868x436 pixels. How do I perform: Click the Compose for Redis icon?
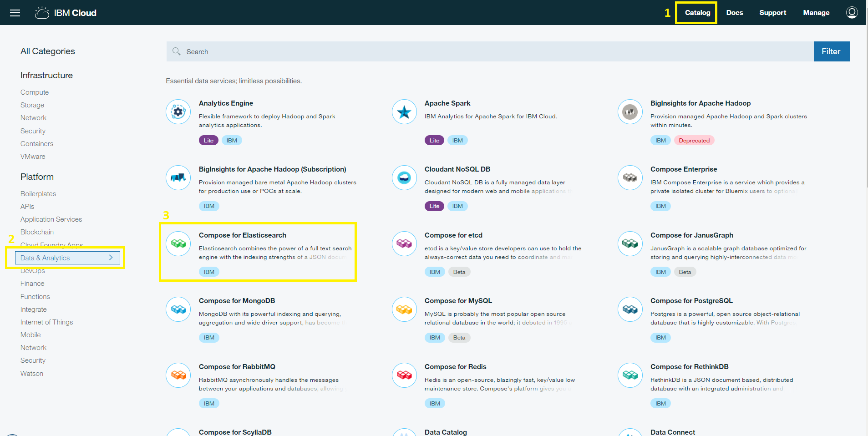(404, 375)
